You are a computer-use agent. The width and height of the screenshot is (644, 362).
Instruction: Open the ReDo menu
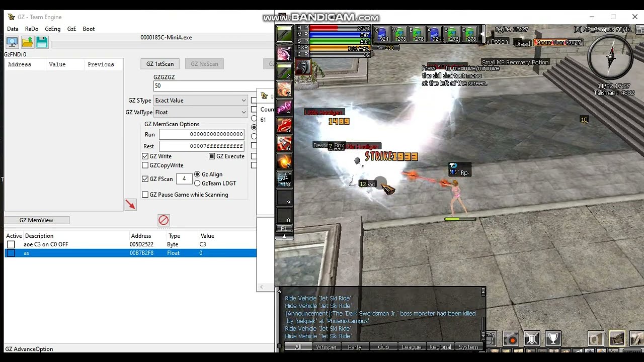(32, 29)
